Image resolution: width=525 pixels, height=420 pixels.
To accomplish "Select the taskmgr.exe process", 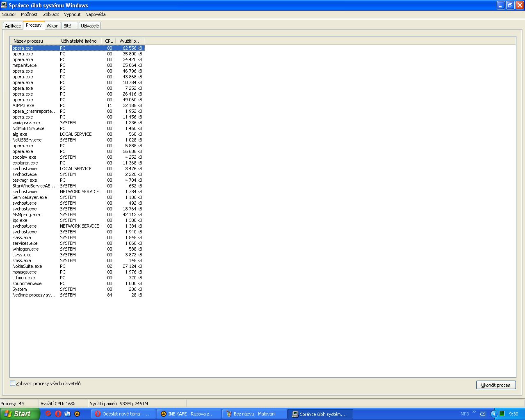I will click(78, 180).
